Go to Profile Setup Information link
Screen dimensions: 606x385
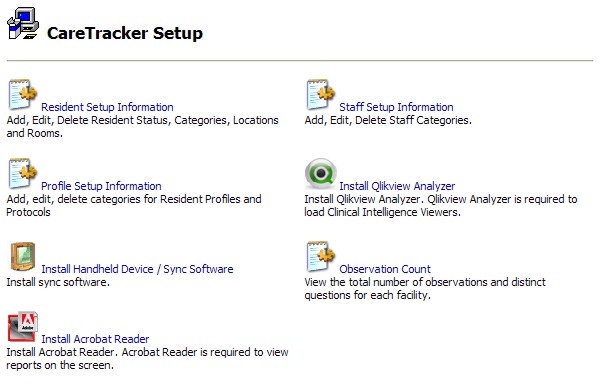pos(101,186)
